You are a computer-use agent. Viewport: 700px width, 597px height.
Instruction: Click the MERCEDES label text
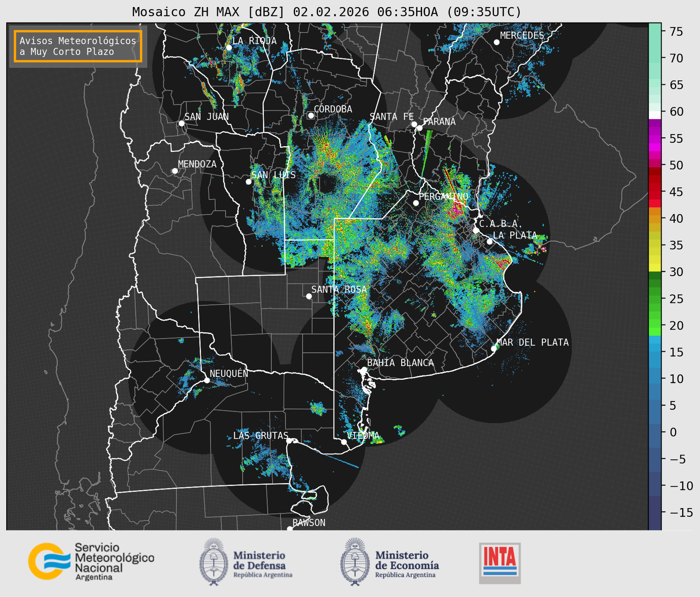click(x=522, y=35)
